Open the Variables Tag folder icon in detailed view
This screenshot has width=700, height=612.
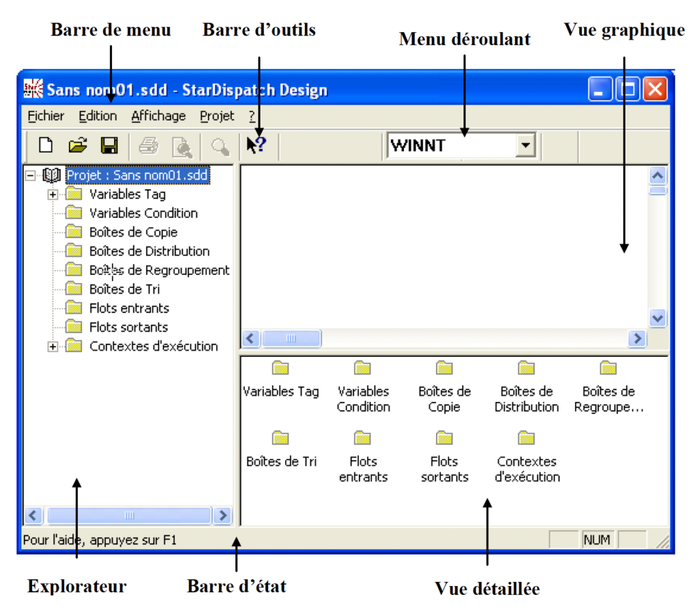pos(280,369)
